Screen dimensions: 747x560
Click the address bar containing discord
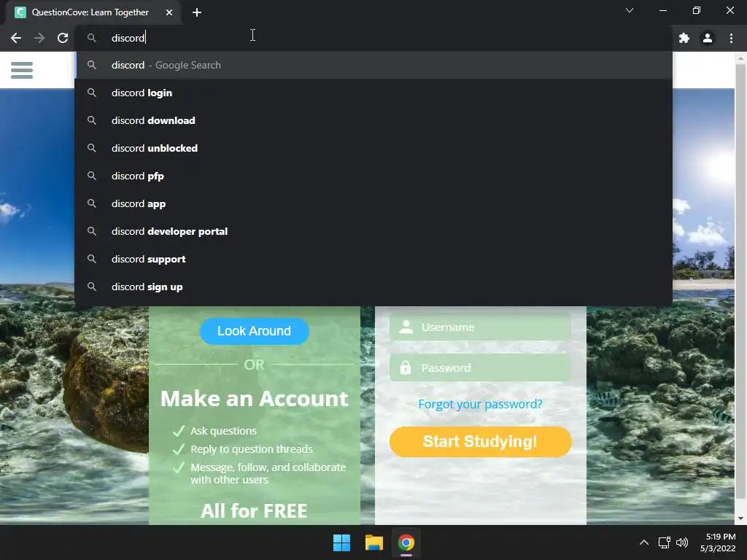coord(374,38)
